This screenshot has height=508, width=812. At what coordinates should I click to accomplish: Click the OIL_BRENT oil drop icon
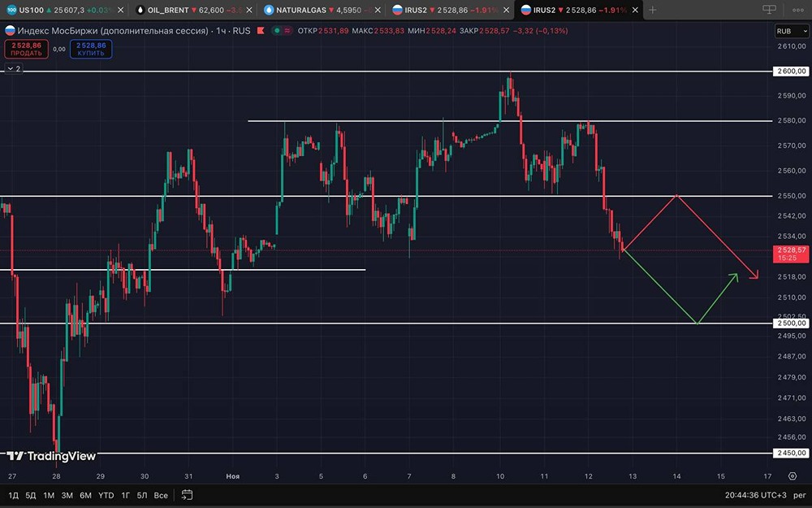click(x=140, y=10)
